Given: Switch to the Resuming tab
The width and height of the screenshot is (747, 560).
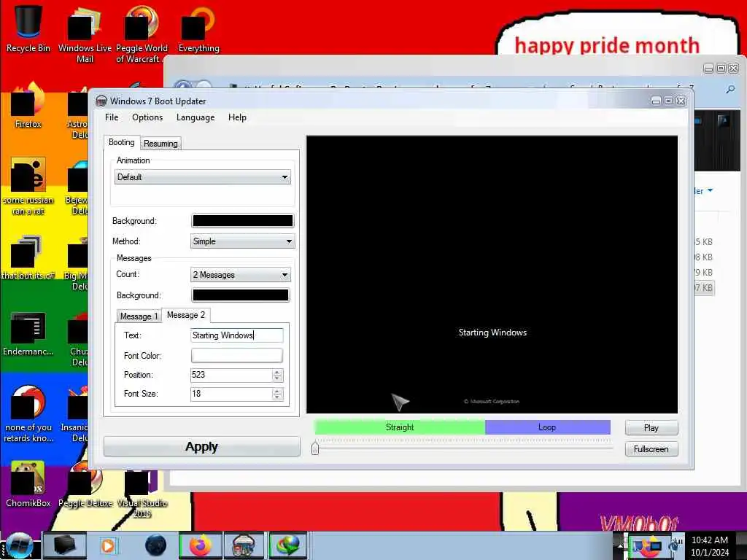Looking at the screenshot, I should [x=160, y=144].
